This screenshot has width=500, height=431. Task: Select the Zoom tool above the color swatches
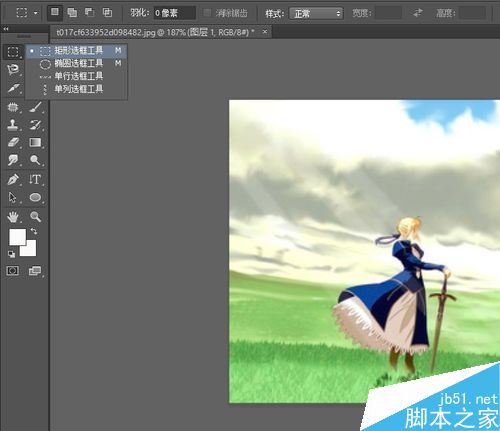tap(35, 217)
